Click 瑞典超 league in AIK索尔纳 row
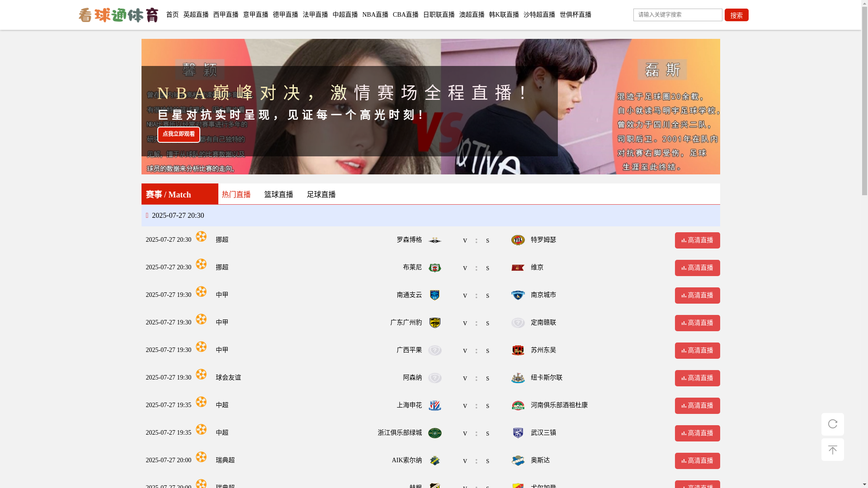868x488 pixels. coord(225,460)
